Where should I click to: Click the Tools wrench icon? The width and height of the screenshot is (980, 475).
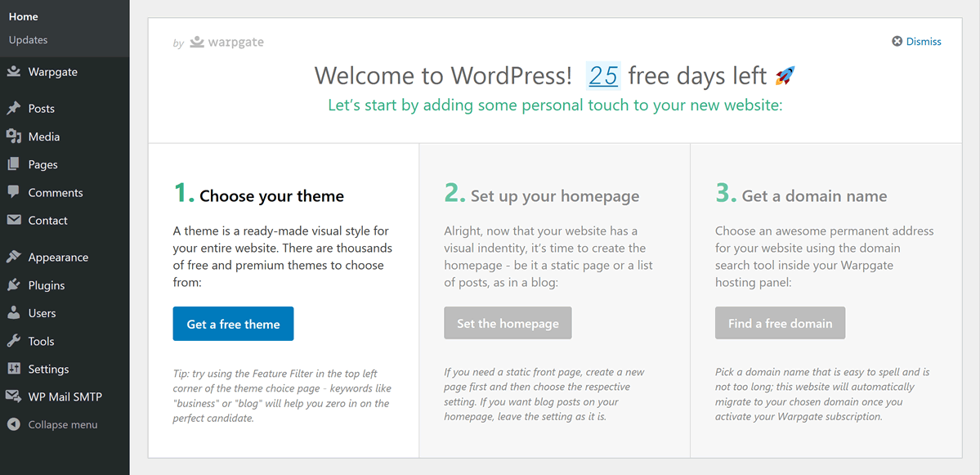point(13,341)
